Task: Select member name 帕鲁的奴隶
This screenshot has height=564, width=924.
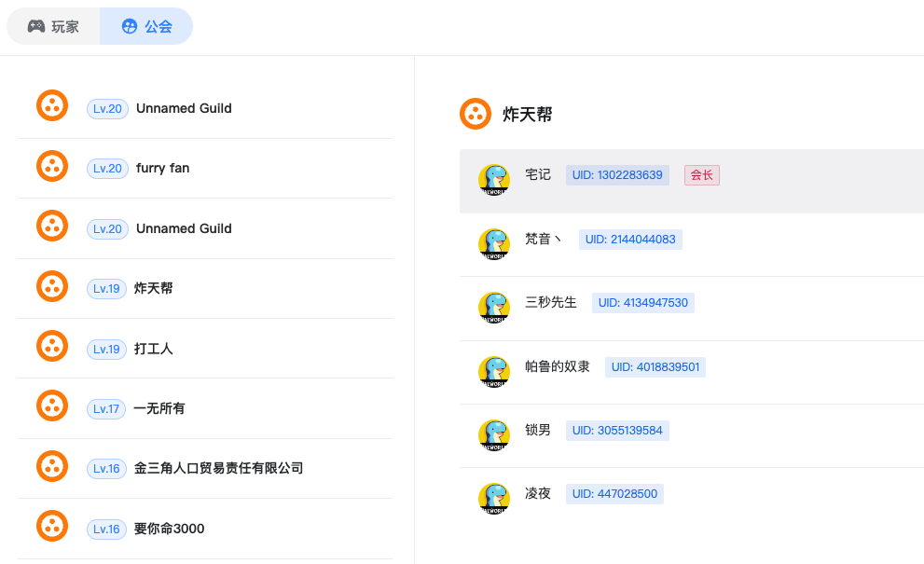Action: [x=558, y=366]
